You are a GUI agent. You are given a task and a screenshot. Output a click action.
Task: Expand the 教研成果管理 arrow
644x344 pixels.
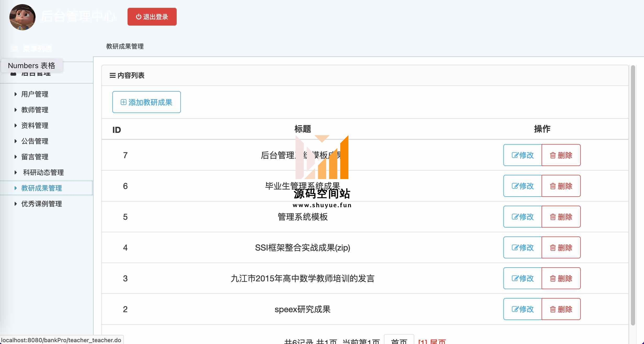point(16,188)
